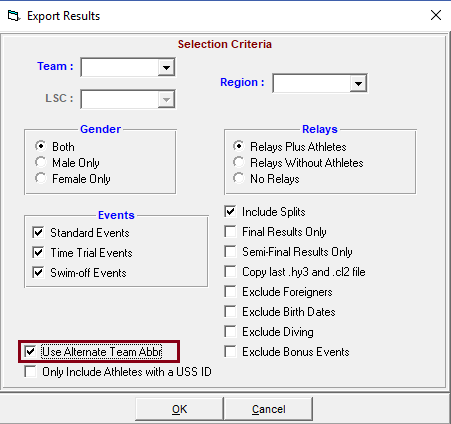Screen dimensions: 451x424
Task: Open the LSC dropdown arrow
Action: pyautogui.click(x=166, y=99)
